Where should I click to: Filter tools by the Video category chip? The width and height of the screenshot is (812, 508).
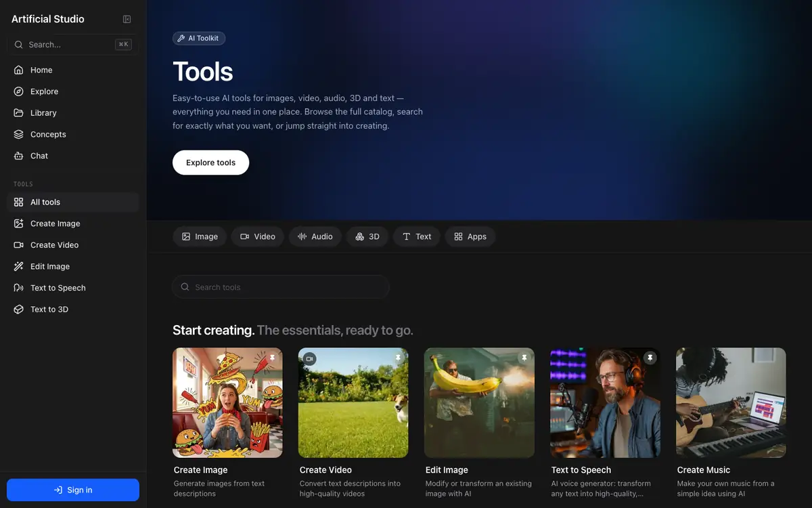pyautogui.click(x=258, y=236)
